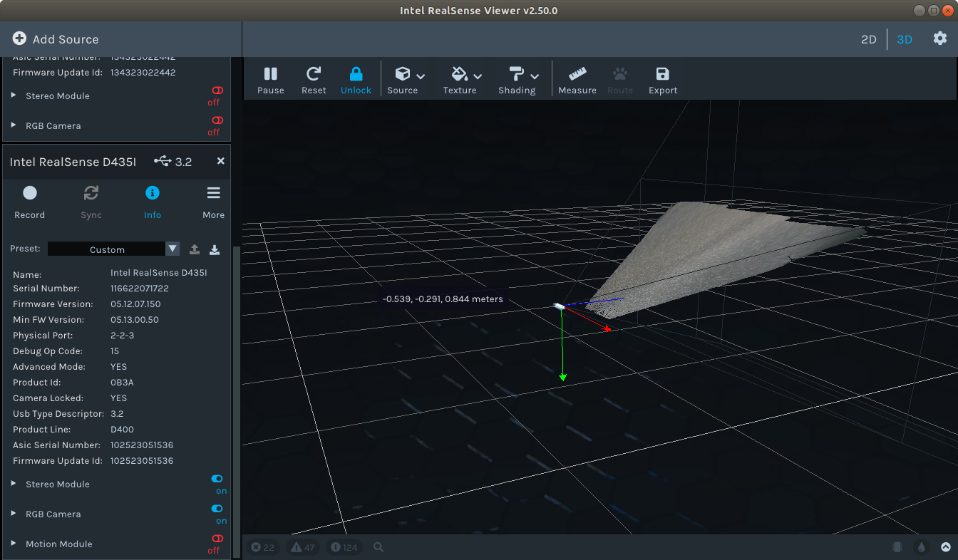Activate the Measure ruler tool
This screenshot has width=958, height=560.
pyautogui.click(x=577, y=80)
